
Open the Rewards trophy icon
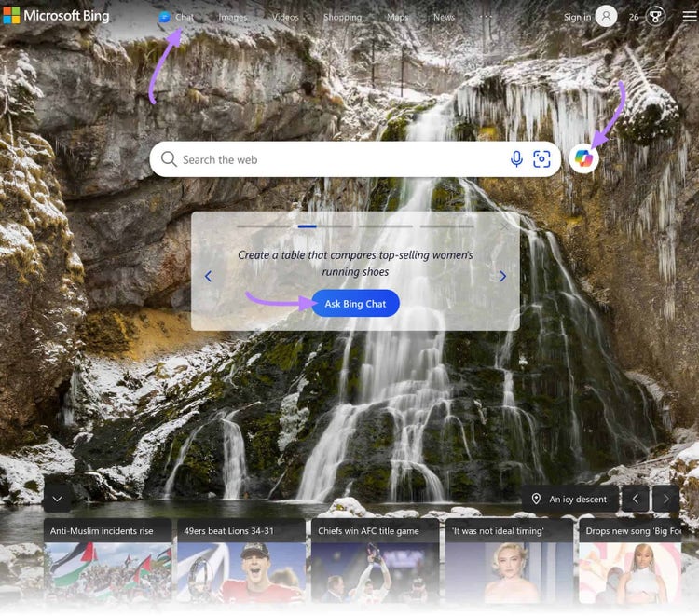[x=655, y=17]
